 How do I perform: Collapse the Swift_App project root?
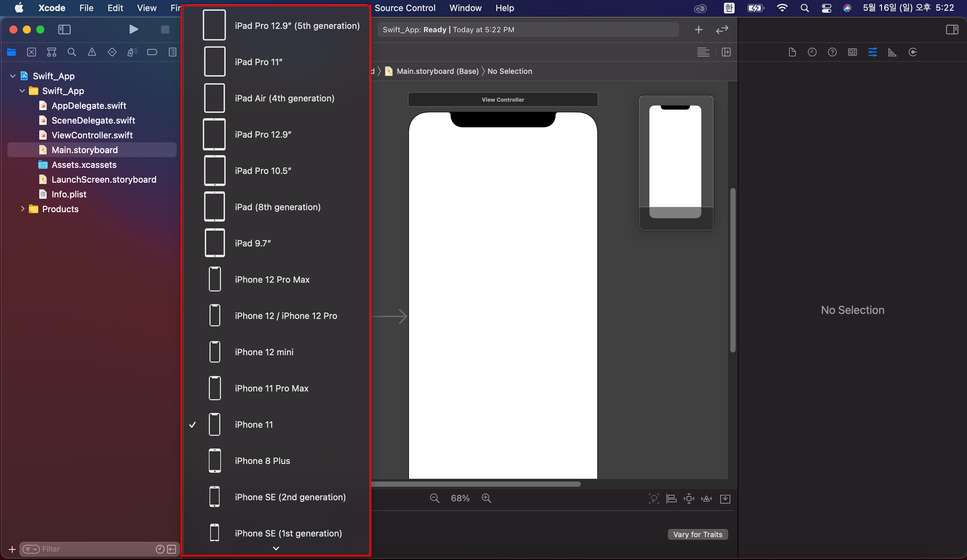(x=13, y=76)
